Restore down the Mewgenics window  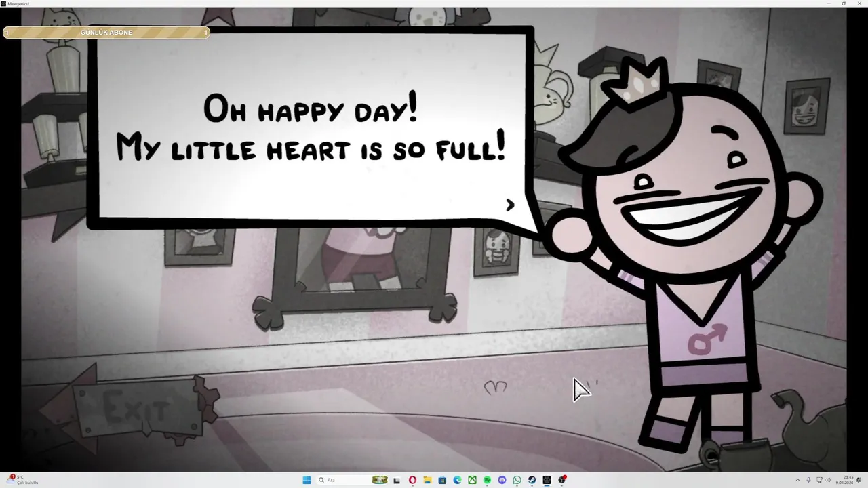[x=844, y=3]
